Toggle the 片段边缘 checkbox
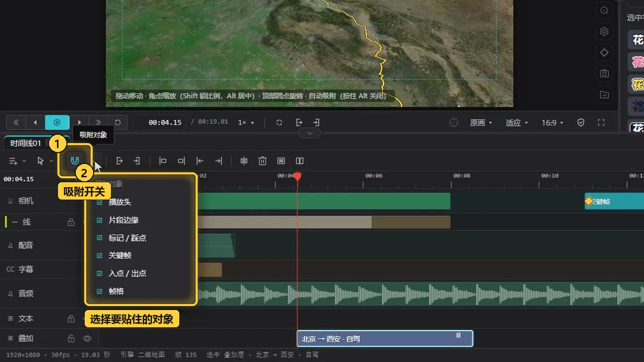The width and height of the screenshot is (644, 362). 100,220
